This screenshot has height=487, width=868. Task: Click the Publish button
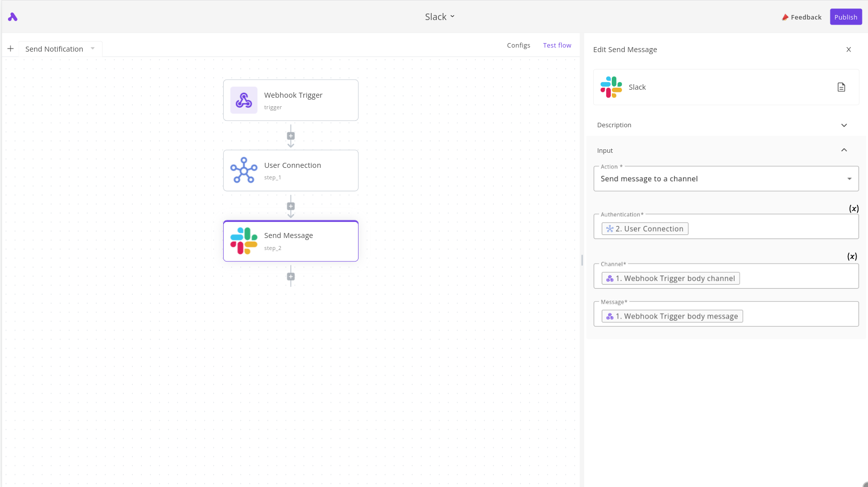pos(845,17)
